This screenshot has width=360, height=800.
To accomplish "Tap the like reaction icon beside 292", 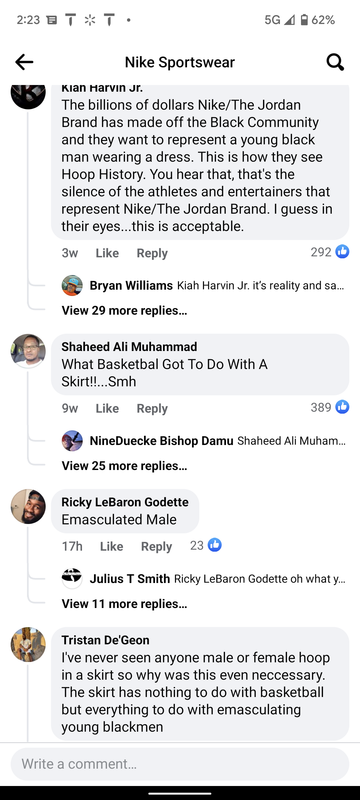I will coord(342,252).
